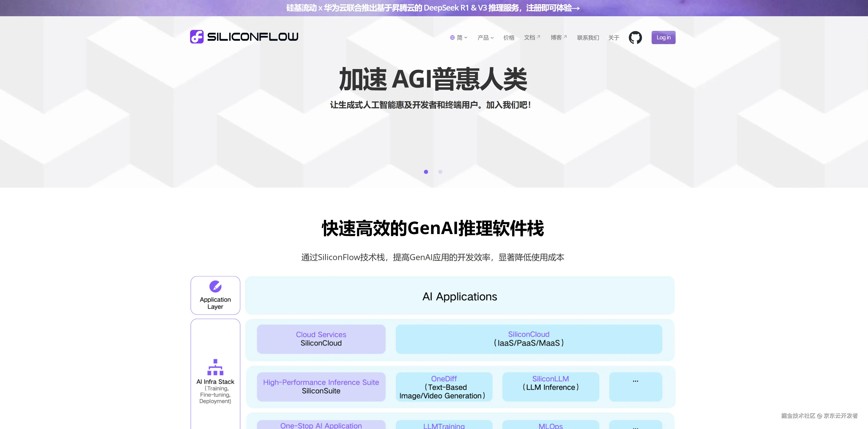Click the globe language icon

click(452, 38)
